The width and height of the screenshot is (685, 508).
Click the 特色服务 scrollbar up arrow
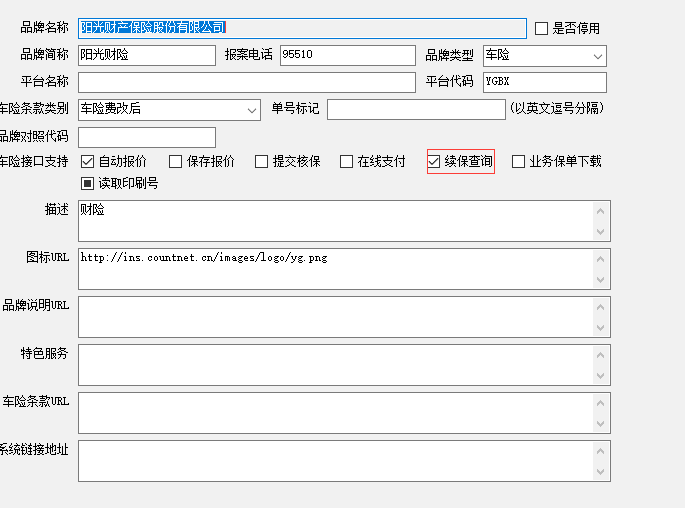click(x=601, y=355)
